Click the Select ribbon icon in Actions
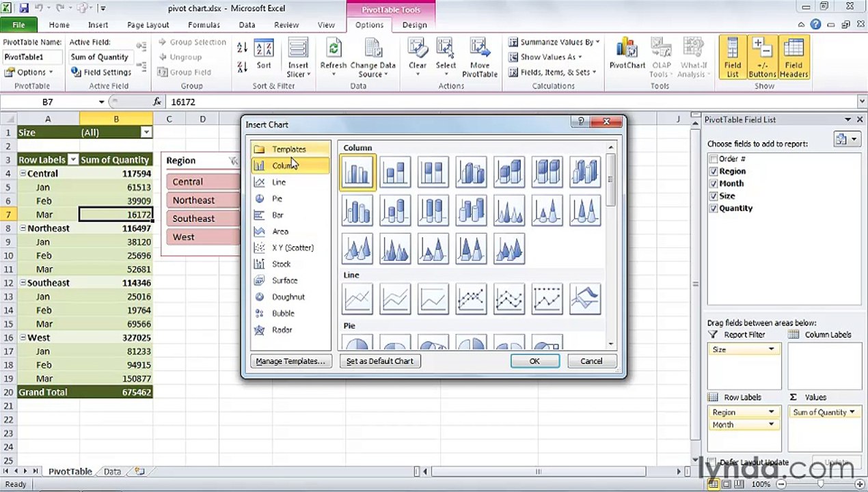Screen dimensions: 868x492 (446, 57)
